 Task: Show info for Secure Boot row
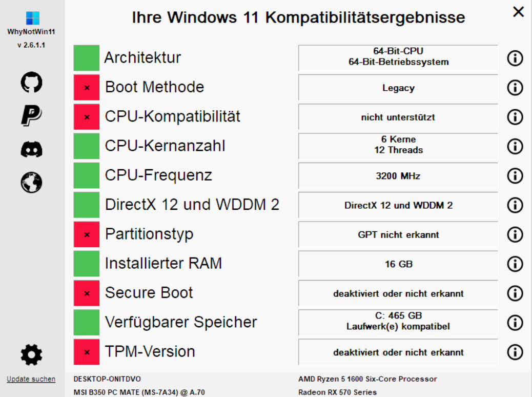pyautogui.click(x=515, y=293)
